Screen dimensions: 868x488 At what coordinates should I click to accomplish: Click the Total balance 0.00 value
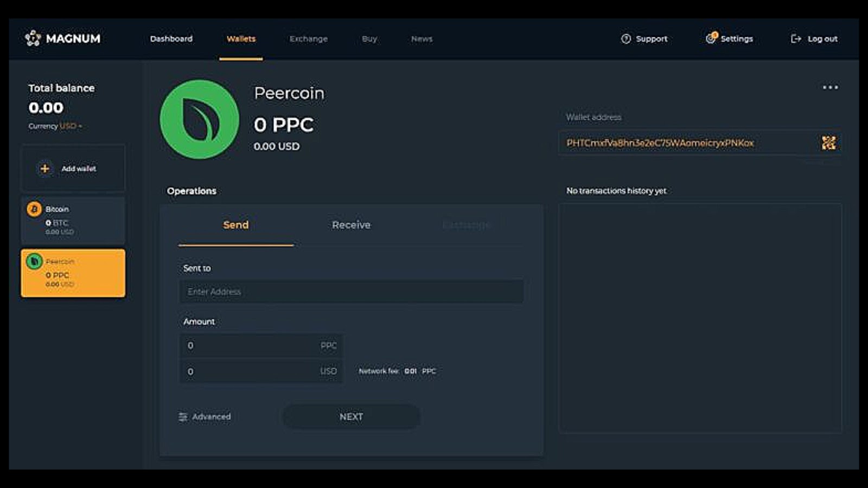pos(46,108)
